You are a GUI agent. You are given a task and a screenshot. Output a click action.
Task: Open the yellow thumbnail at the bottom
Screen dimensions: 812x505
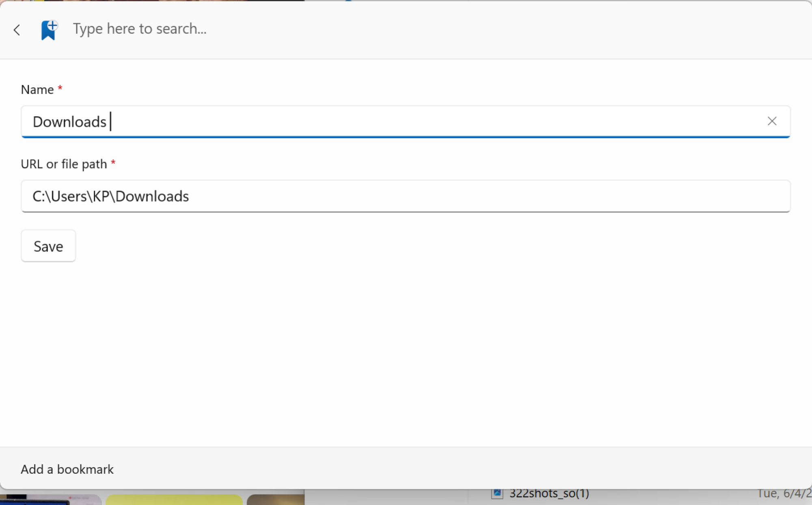(174, 500)
